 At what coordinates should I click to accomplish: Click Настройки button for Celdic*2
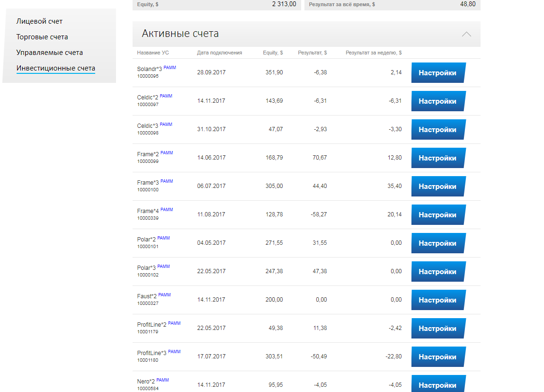pyautogui.click(x=438, y=101)
